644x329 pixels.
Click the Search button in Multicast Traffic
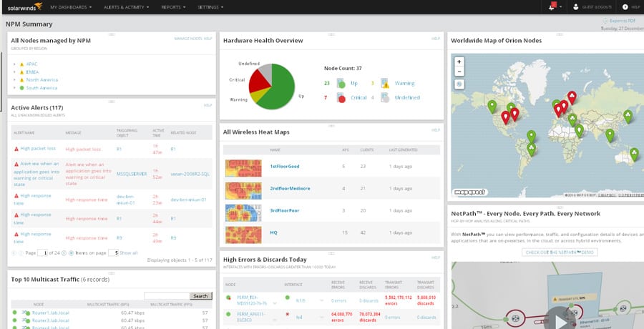coord(201,295)
